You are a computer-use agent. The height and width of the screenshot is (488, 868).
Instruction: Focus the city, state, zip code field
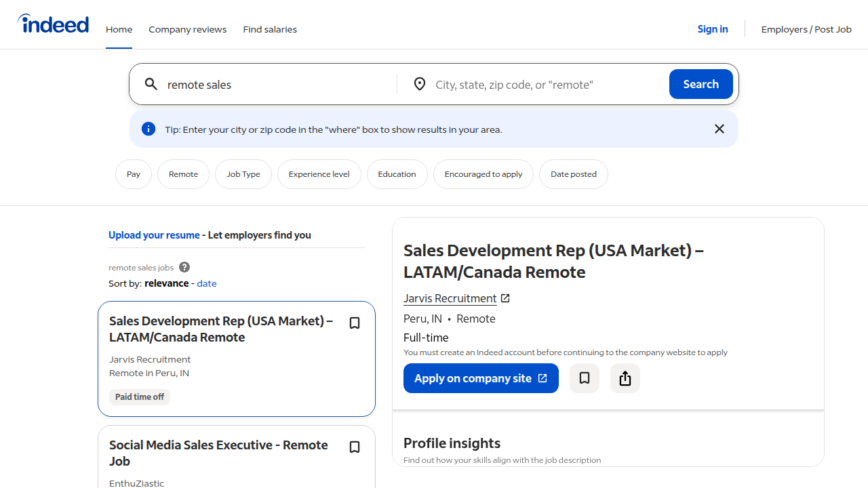[x=548, y=84]
